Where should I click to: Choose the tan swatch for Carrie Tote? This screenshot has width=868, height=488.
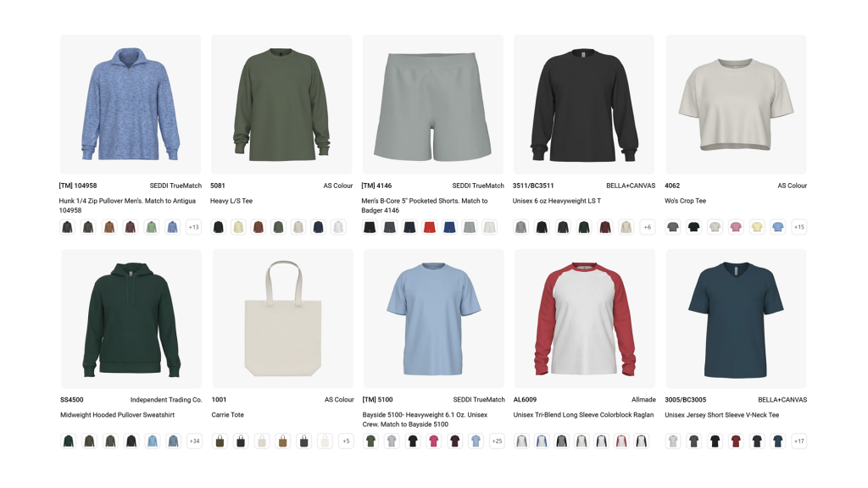click(x=283, y=441)
